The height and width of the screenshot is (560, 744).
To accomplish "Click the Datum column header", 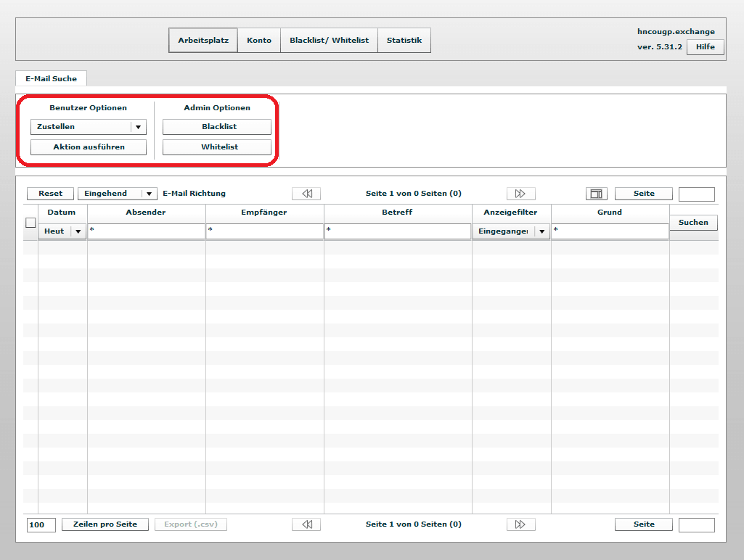I will click(62, 213).
